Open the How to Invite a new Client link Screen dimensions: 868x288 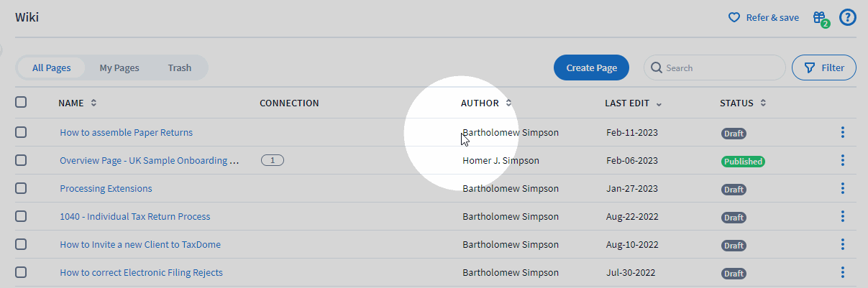click(140, 245)
